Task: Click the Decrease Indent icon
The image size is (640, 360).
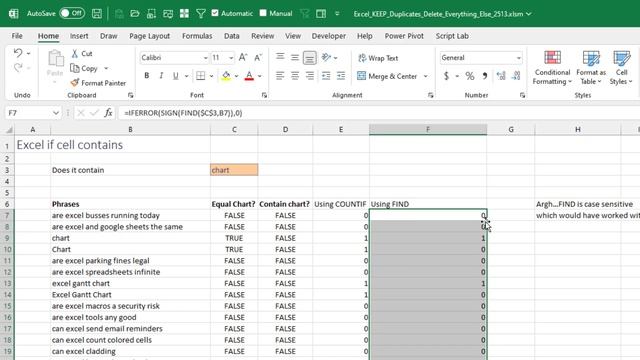Action: coord(326,76)
